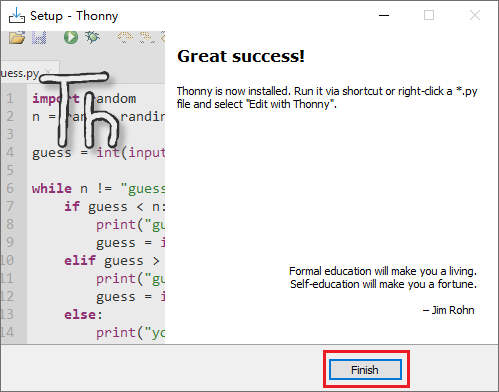This screenshot has width=499, height=392.
Task: Click the 'Great success!' heading
Action: point(241,56)
